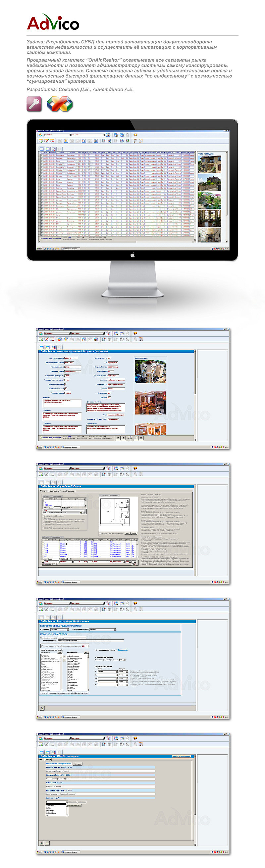This screenshot has width=265, height=868.
Task: Go to previous record in Анкеты предложений navigation
Action: point(123,438)
